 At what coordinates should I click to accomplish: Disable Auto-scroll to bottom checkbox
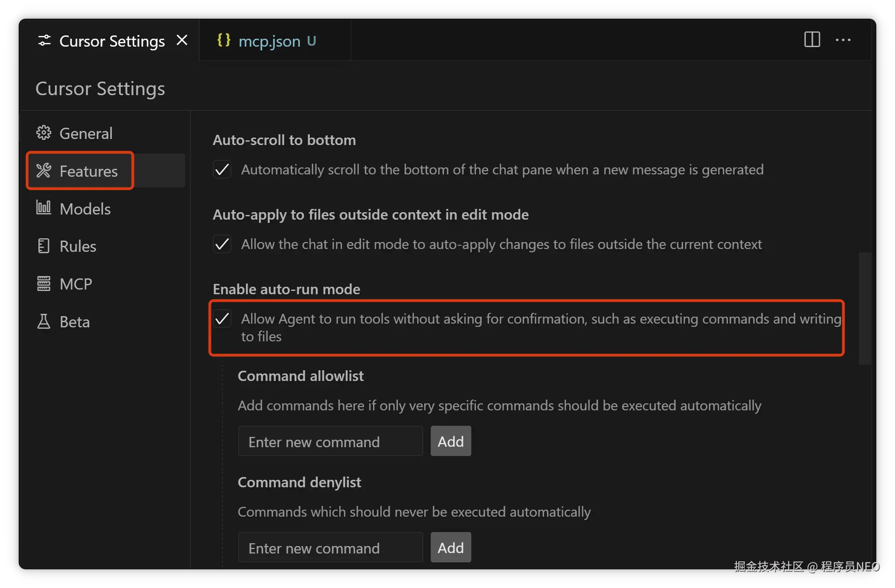(x=222, y=169)
